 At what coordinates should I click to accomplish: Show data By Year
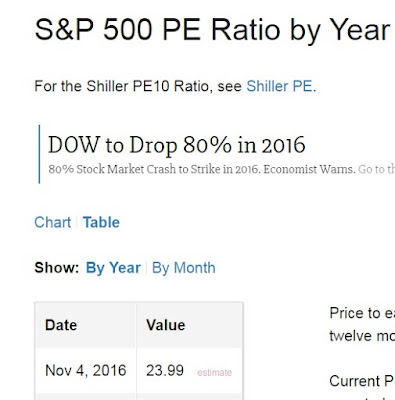pyautogui.click(x=113, y=268)
